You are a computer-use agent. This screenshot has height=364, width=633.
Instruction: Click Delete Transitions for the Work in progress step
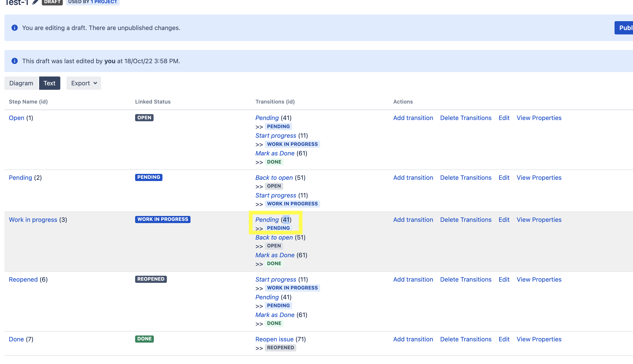point(465,219)
